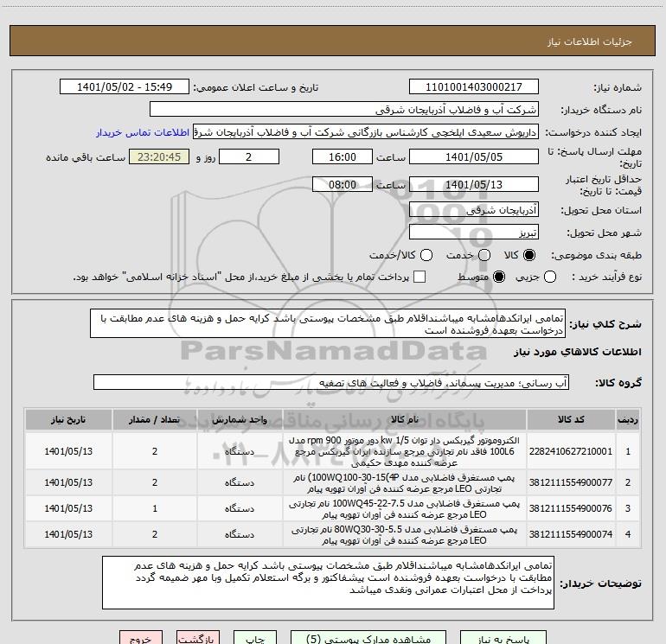Click the 100WQ100-30-15 pump name in row 2
This screenshot has width=666, height=644.
tap(405, 482)
